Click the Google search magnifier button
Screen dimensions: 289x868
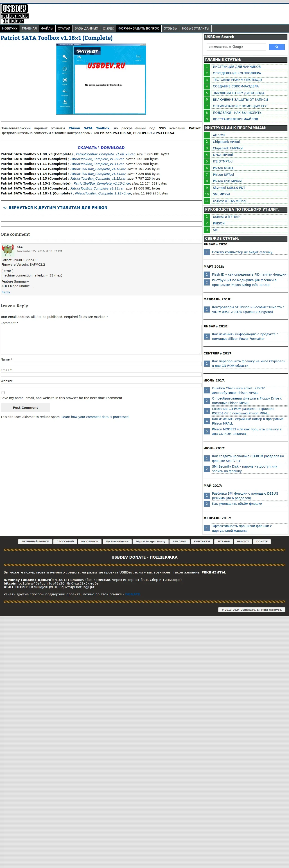pyautogui.click(x=277, y=47)
